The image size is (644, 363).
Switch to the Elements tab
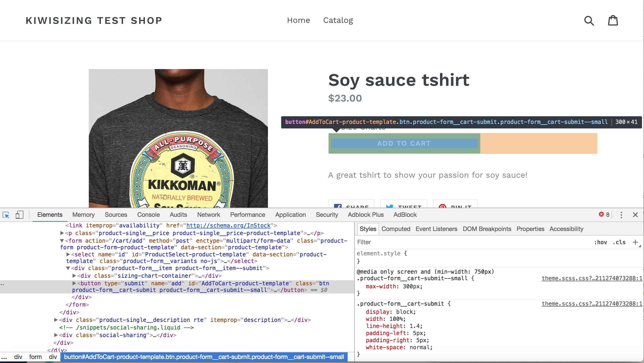coord(50,215)
